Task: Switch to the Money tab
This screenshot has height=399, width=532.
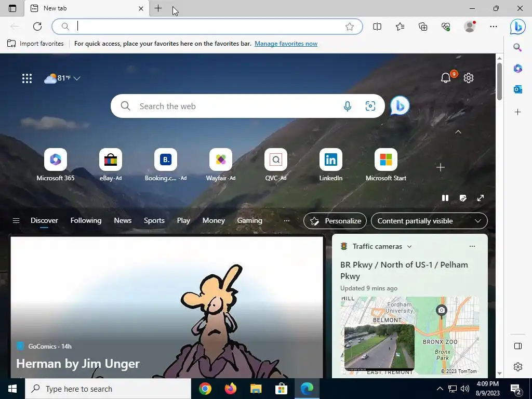Action: point(214,220)
